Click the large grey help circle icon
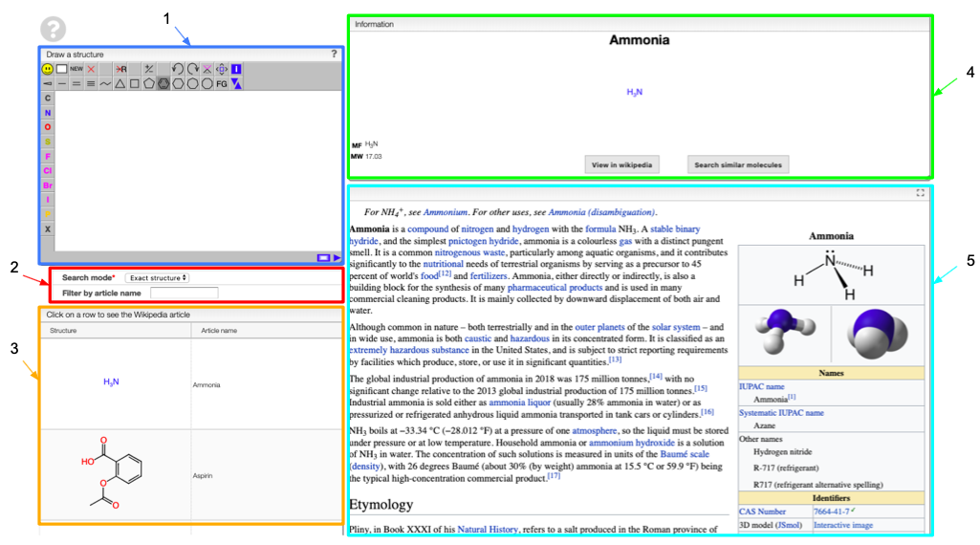Viewport: 980px width, 545px height. [x=54, y=29]
